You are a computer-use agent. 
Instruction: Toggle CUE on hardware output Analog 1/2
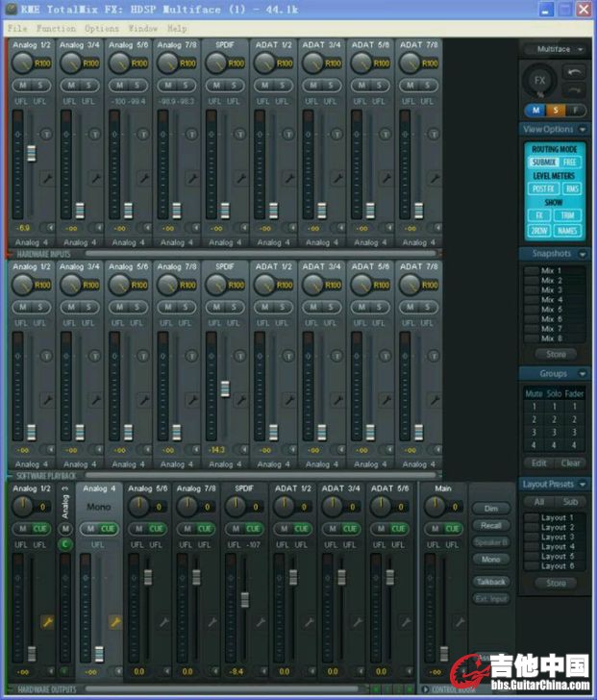(x=39, y=529)
